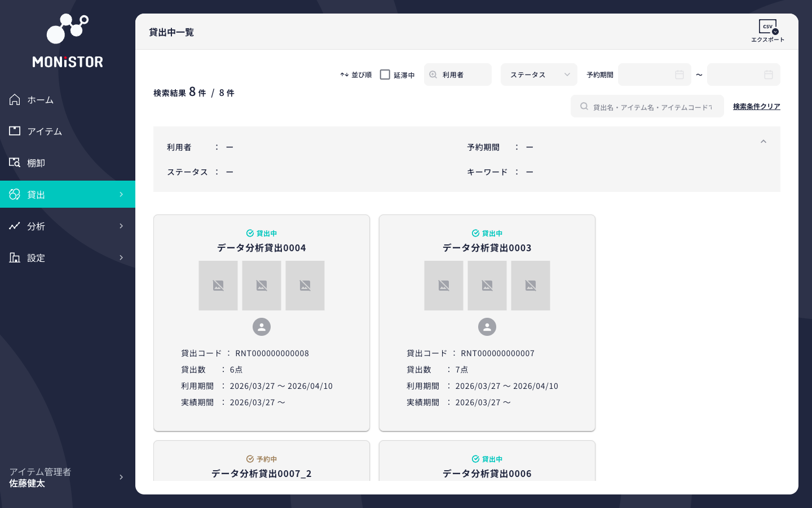Click the CSV export icon
The height and width of the screenshot is (508, 812).
click(767, 27)
